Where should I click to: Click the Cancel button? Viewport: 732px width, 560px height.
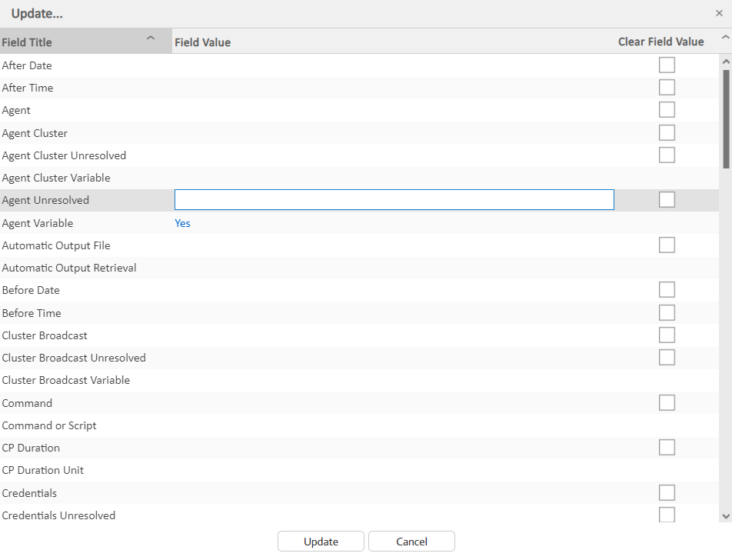pos(411,542)
